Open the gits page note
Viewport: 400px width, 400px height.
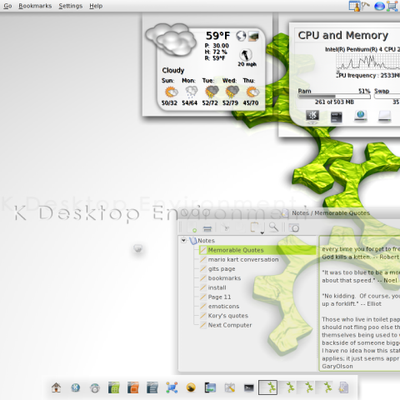click(x=222, y=269)
